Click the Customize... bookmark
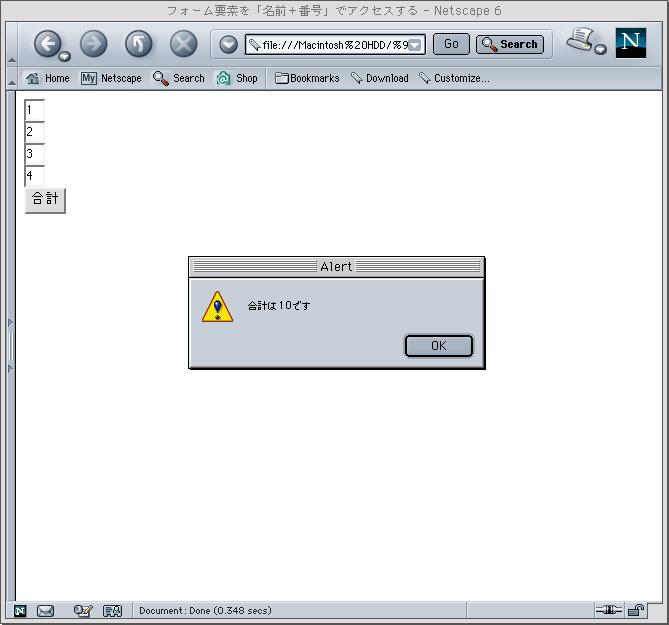The image size is (669, 625). click(454, 78)
